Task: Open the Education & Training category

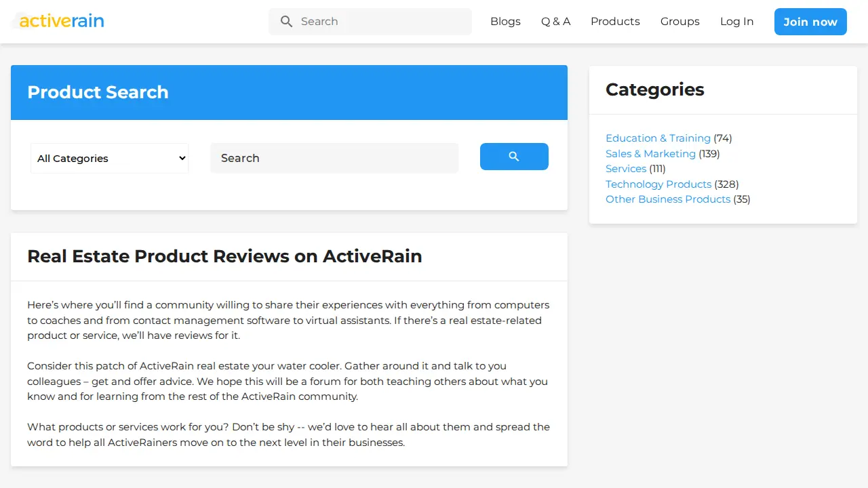Action: 658,138
